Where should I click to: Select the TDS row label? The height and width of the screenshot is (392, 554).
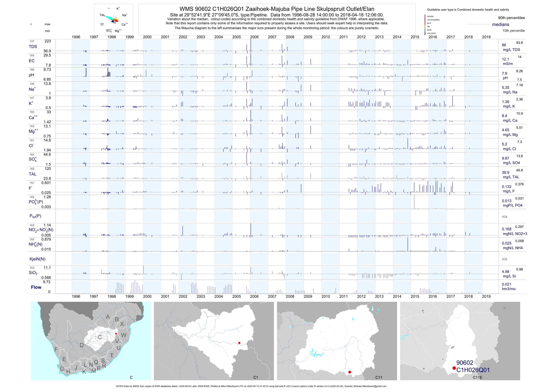coord(33,47)
